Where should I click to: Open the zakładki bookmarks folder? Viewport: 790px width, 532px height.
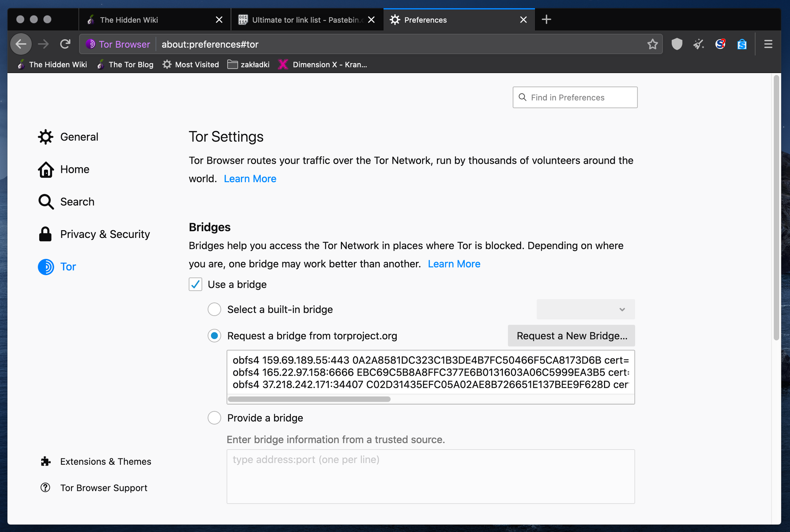tap(248, 65)
